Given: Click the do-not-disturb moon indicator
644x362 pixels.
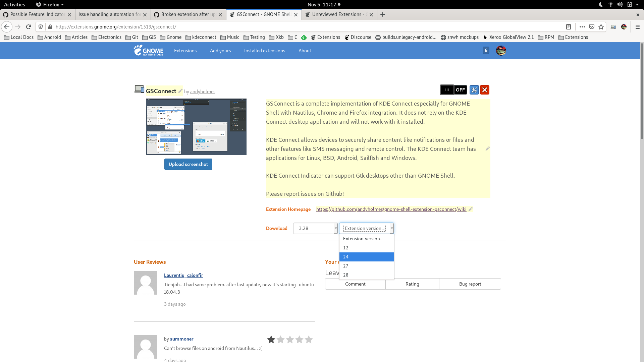Looking at the screenshot, I should pos(600,4).
